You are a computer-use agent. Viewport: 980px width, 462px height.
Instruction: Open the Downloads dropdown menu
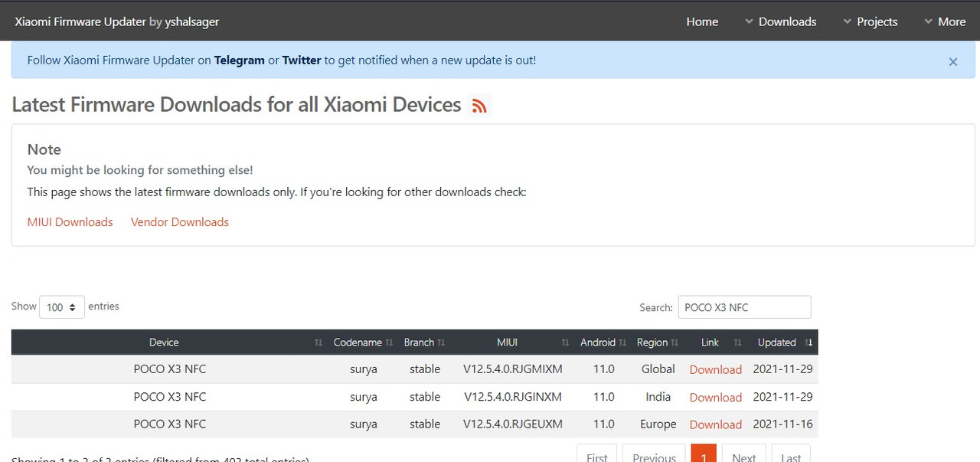pyautogui.click(x=780, y=21)
